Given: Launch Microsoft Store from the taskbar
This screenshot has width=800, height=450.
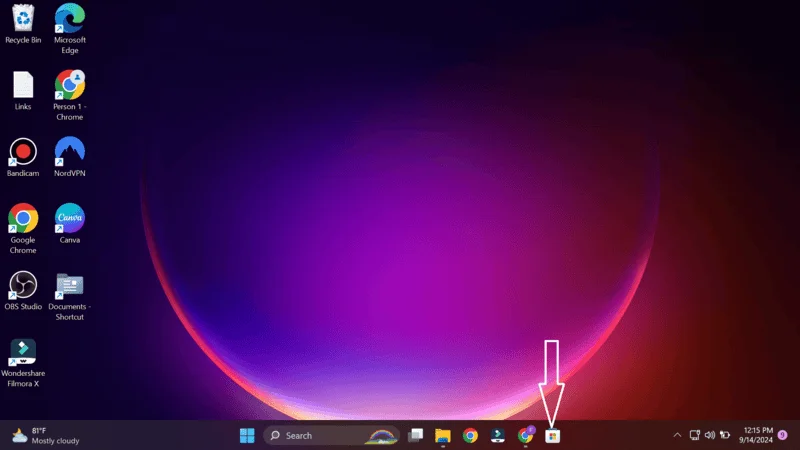Looking at the screenshot, I should coord(552,436).
